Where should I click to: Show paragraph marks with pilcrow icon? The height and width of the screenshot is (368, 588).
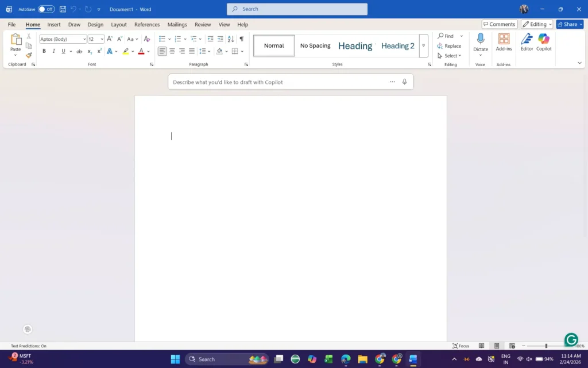click(x=241, y=39)
